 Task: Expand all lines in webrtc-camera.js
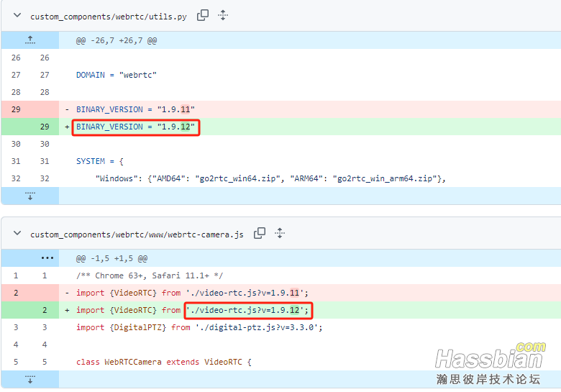(x=280, y=233)
